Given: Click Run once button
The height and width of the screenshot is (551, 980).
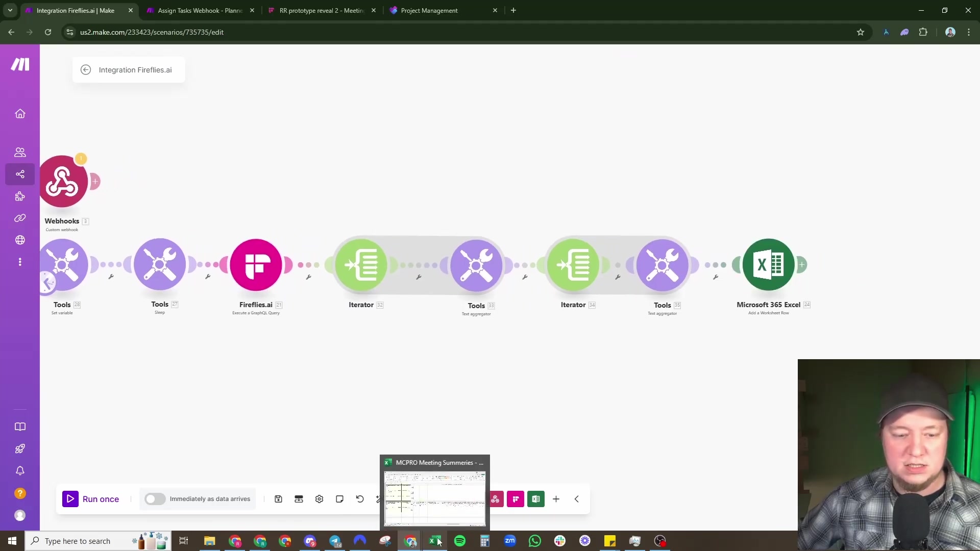Looking at the screenshot, I should coord(91,499).
